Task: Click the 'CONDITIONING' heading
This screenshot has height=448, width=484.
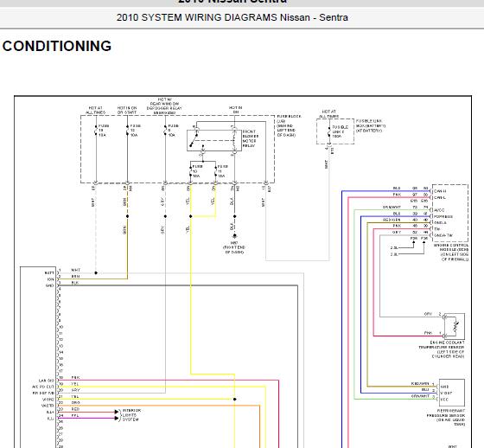Action: tap(57, 46)
